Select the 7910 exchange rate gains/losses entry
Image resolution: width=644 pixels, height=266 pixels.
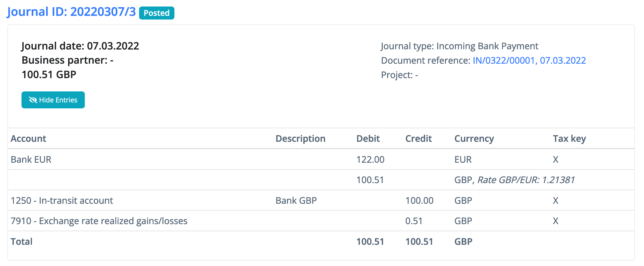pyautogui.click(x=99, y=221)
